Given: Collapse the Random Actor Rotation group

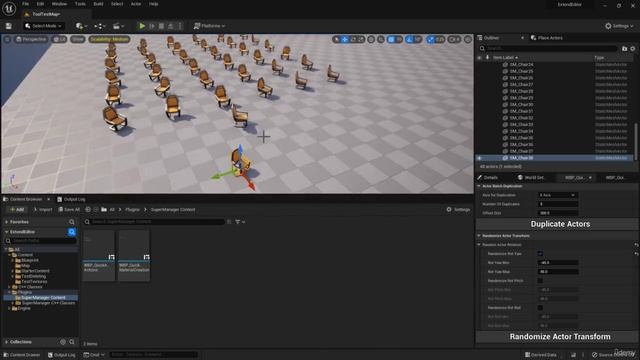Looking at the screenshot, I should click(479, 244).
